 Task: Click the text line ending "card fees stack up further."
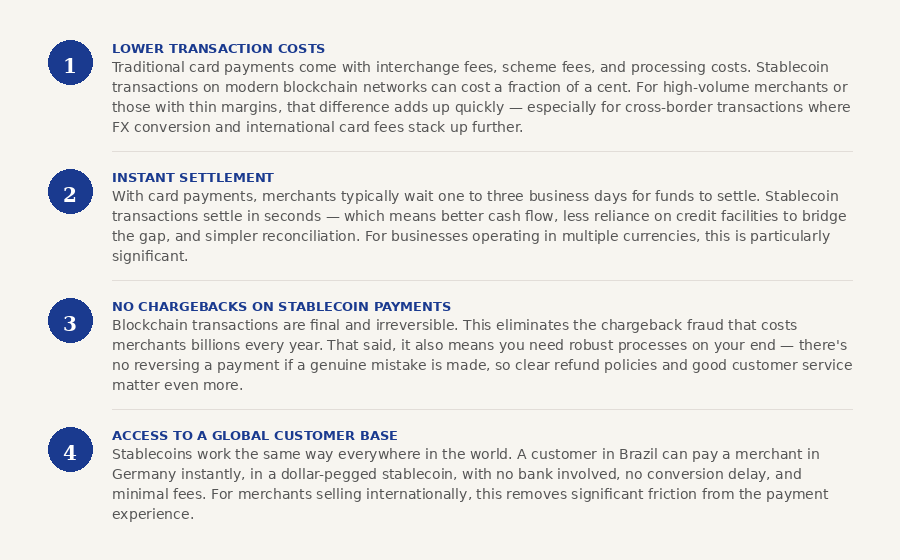tap(317, 127)
